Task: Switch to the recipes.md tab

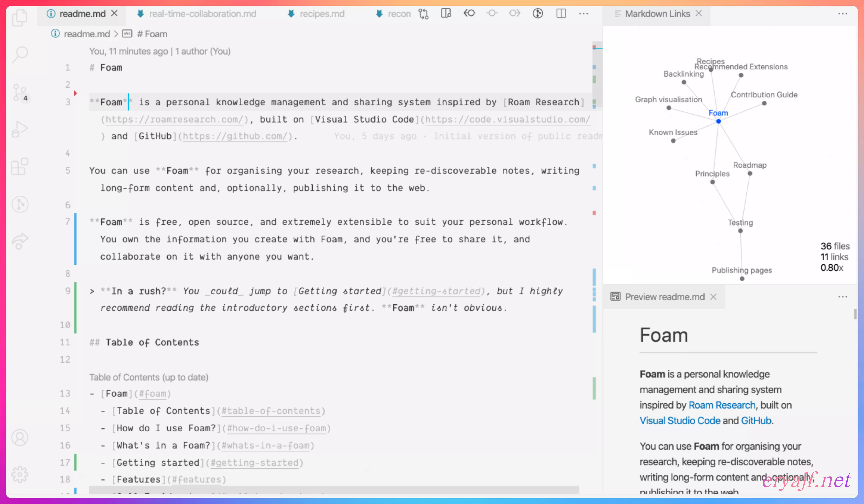Action: pos(322,14)
